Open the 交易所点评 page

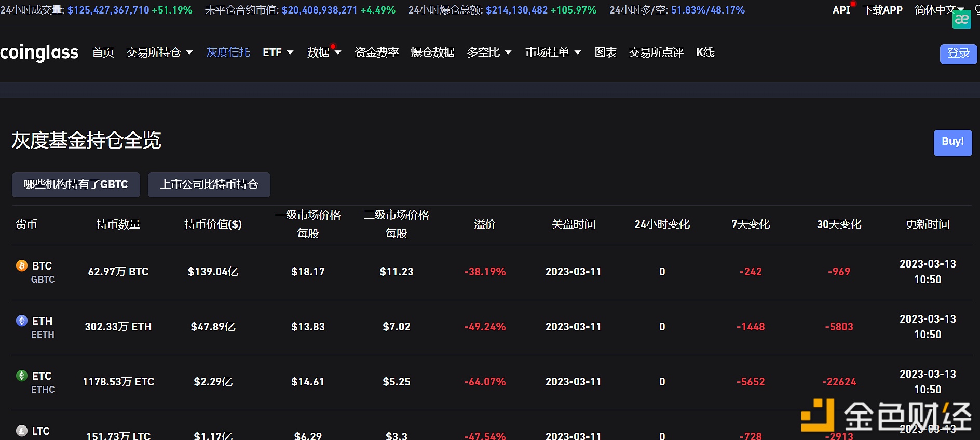click(x=656, y=52)
